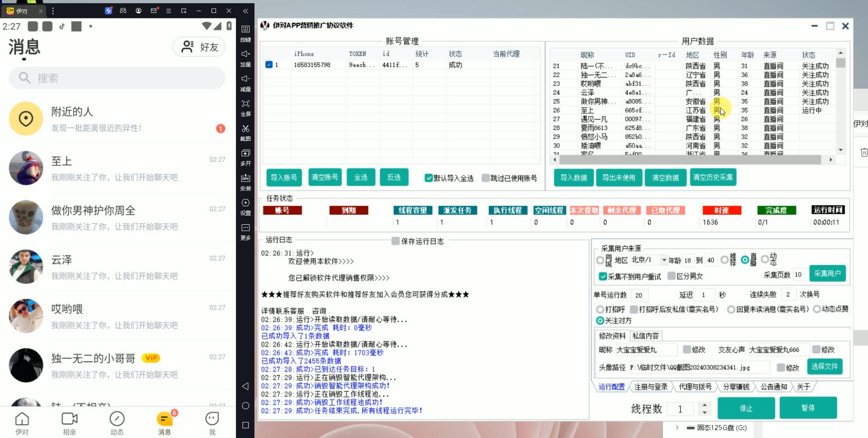The image size is (868, 438).
Task: Increase 线程数 with the up stepper arrow
Action: point(704,405)
